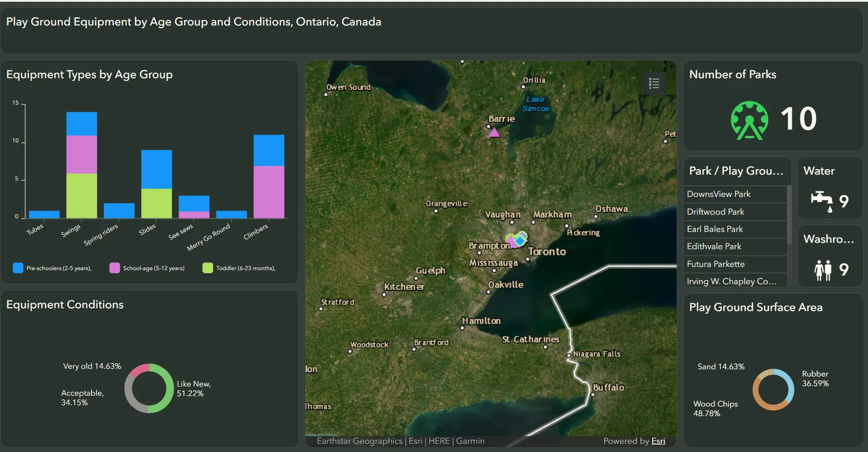
Task: Click the washroom people icon
Action: [823, 270]
